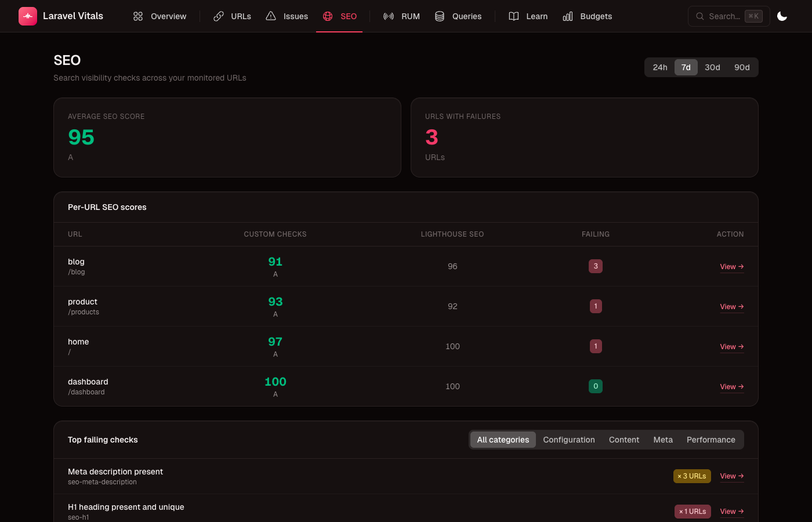Click the ×1 URLs badge

693,512
